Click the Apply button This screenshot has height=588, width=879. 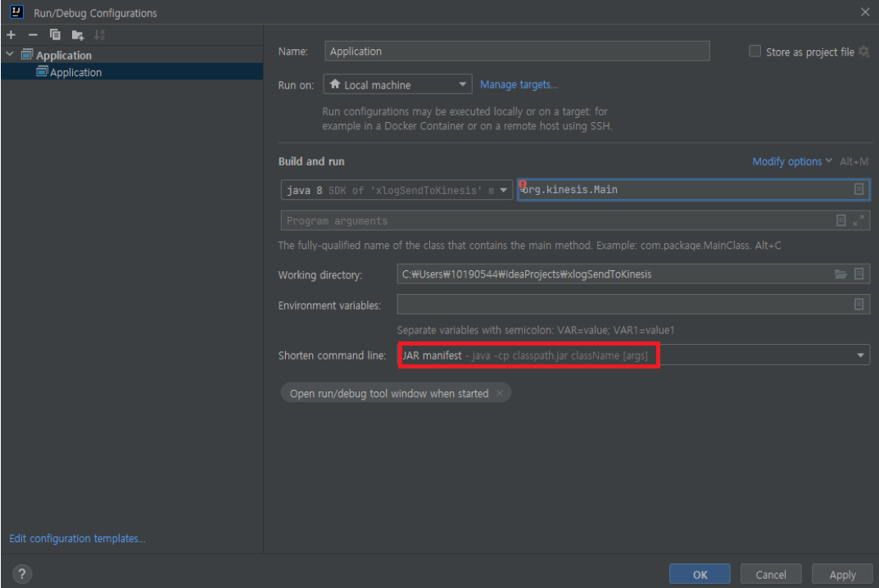[x=841, y=573]
